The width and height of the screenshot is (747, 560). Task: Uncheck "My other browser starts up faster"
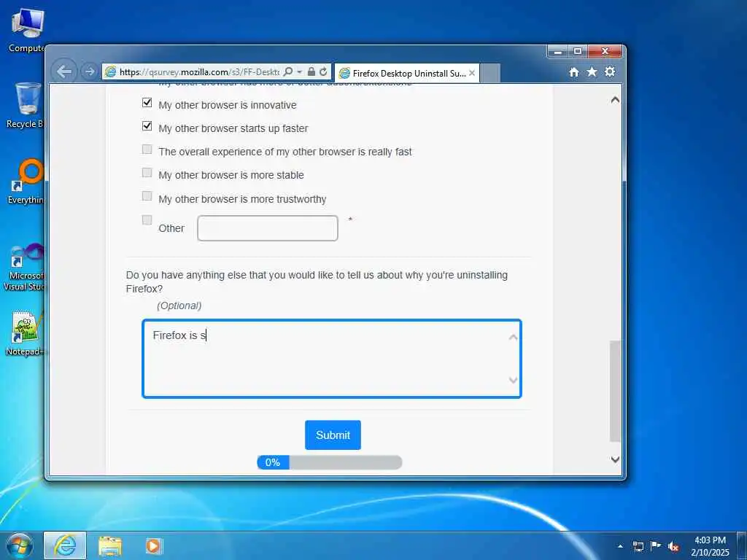147,126
